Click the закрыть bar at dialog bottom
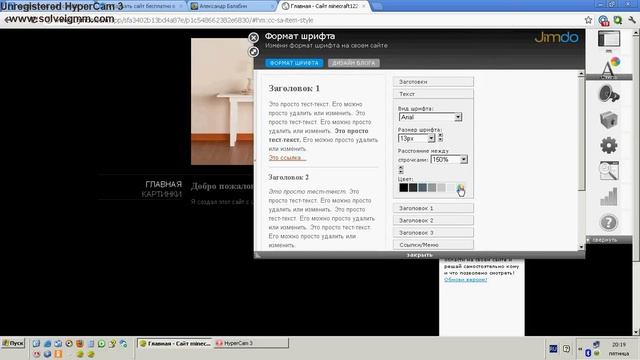This screenshot has width=640, height=360. (x=419, y=255)
